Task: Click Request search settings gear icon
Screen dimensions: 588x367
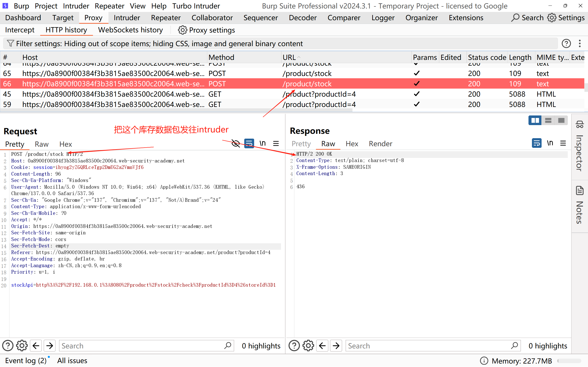Action: point(22,346)
